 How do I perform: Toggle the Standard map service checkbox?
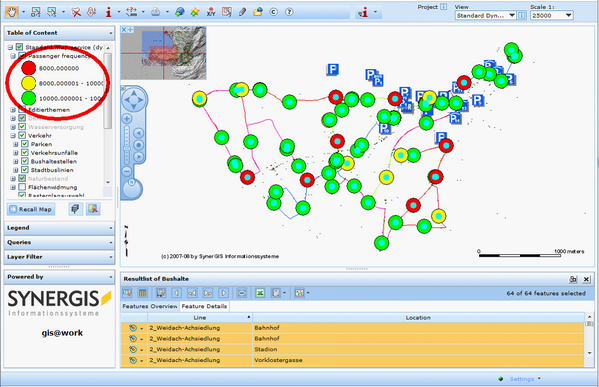click(x=19, y=47)
